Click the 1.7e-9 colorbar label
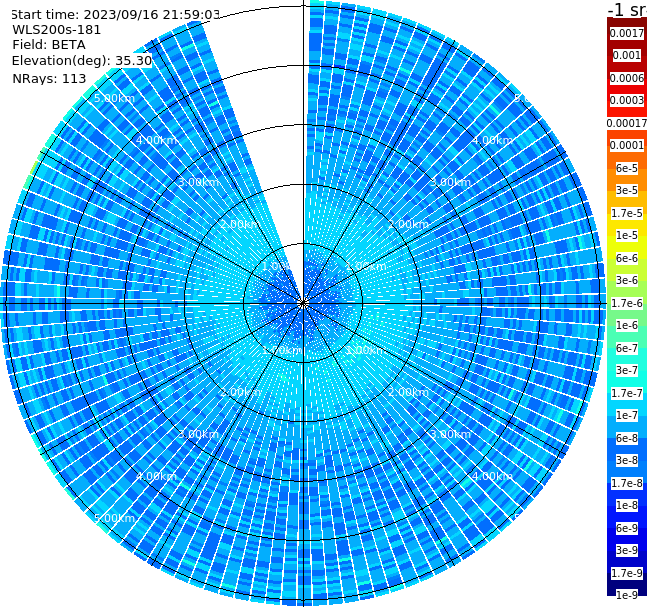 point(627,573)
